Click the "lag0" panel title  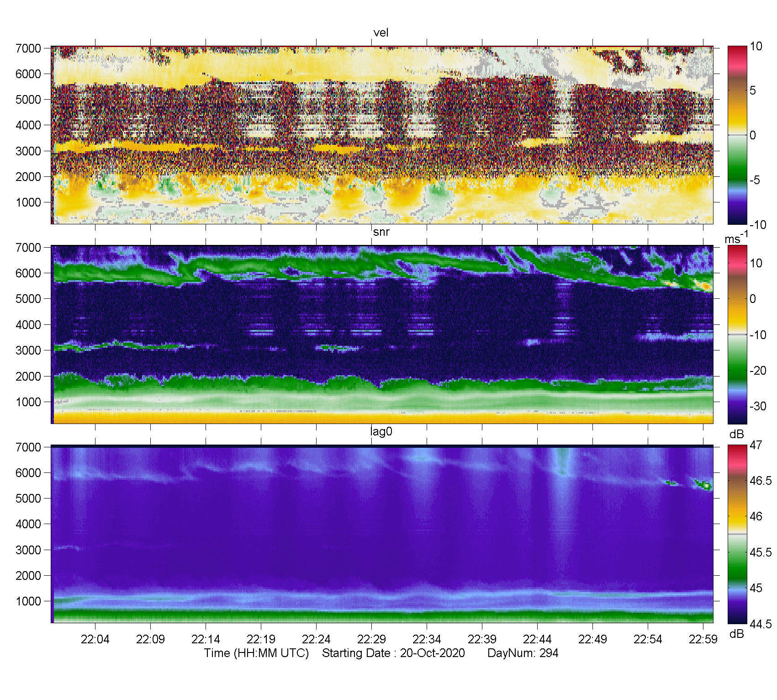point(381,432)
